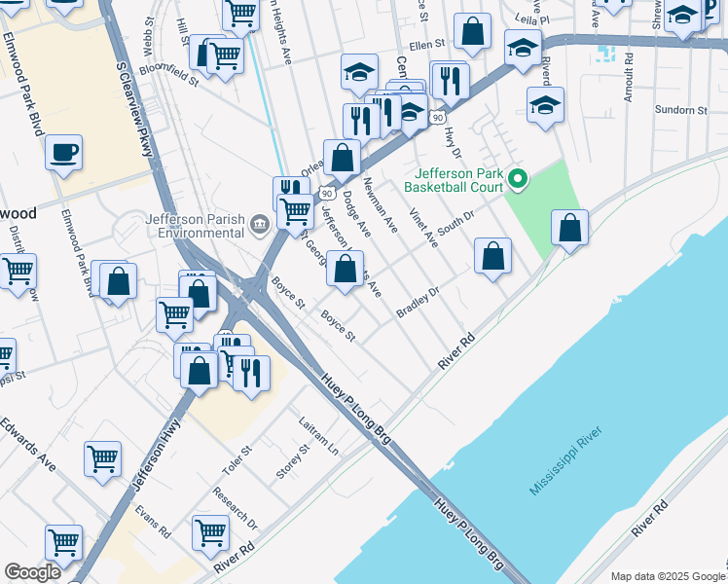Screen dimensions: 728x584
Task: Click the Arnoult Rd street label
Action: pyautogui.click(x=628, y=78)
